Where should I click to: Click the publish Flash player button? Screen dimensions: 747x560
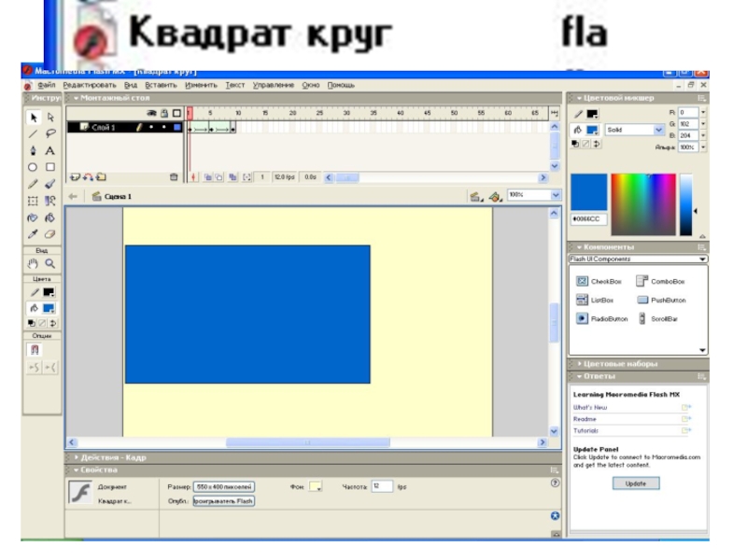224,501
